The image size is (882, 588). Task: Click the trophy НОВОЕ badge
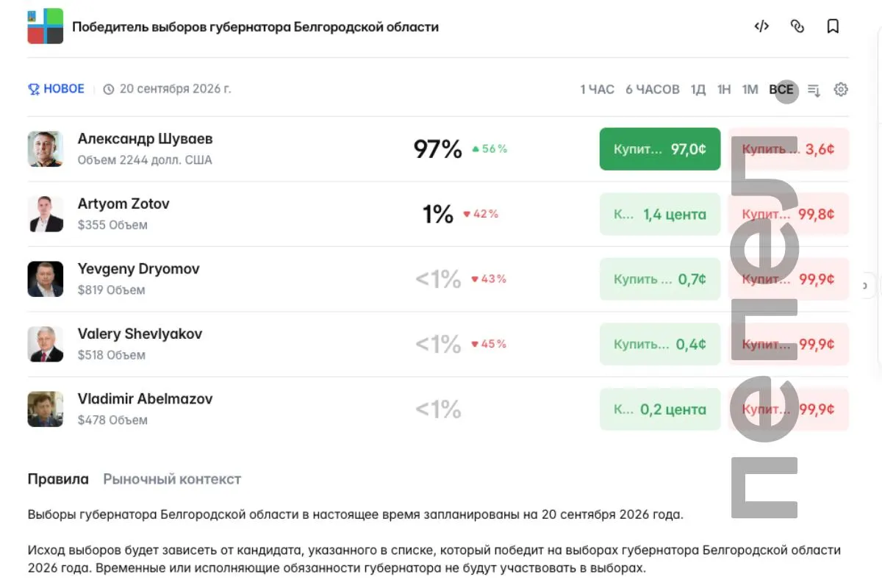(57, 89)
